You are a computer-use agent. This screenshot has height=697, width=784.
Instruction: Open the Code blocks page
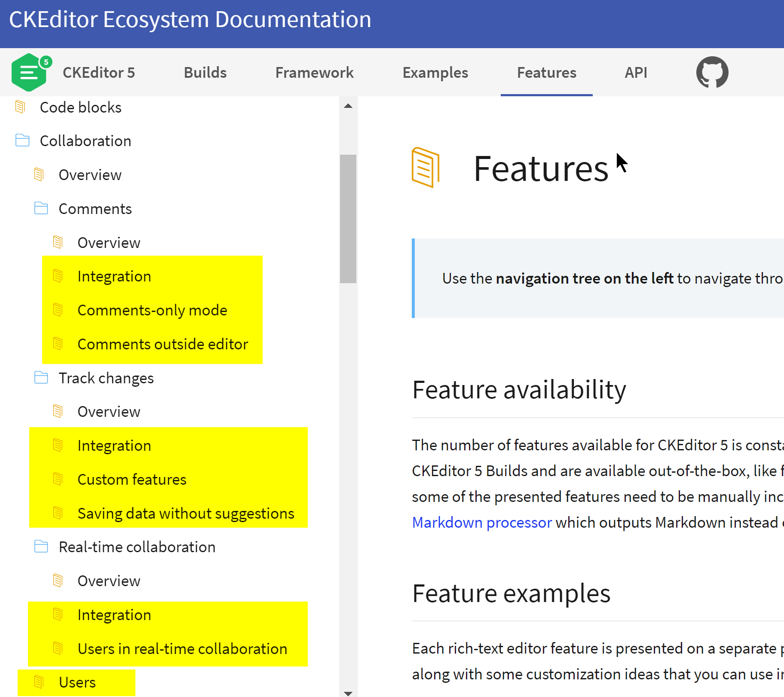coord(81,107)
